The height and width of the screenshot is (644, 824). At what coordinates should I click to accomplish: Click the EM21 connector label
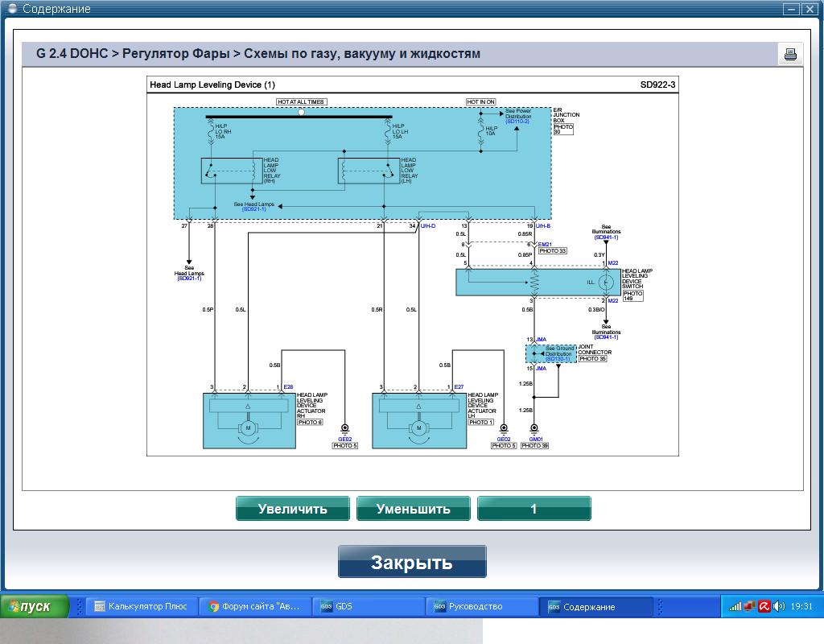point(545,245)
